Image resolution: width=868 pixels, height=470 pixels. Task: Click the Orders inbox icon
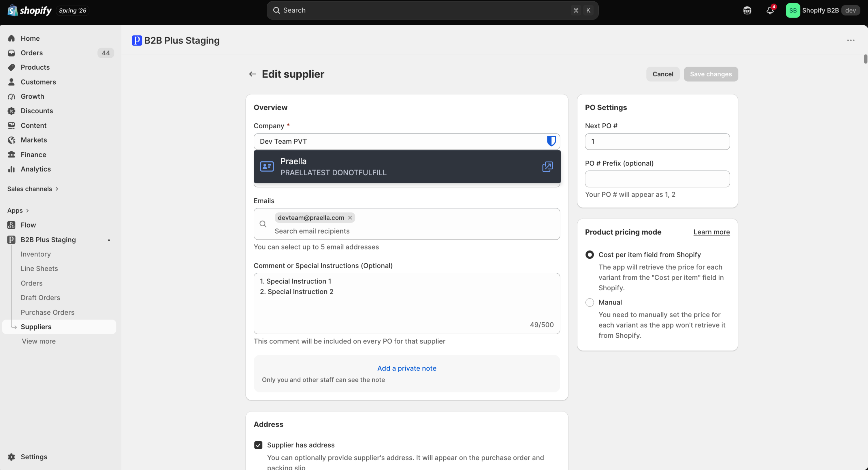[x=12, y=53]
